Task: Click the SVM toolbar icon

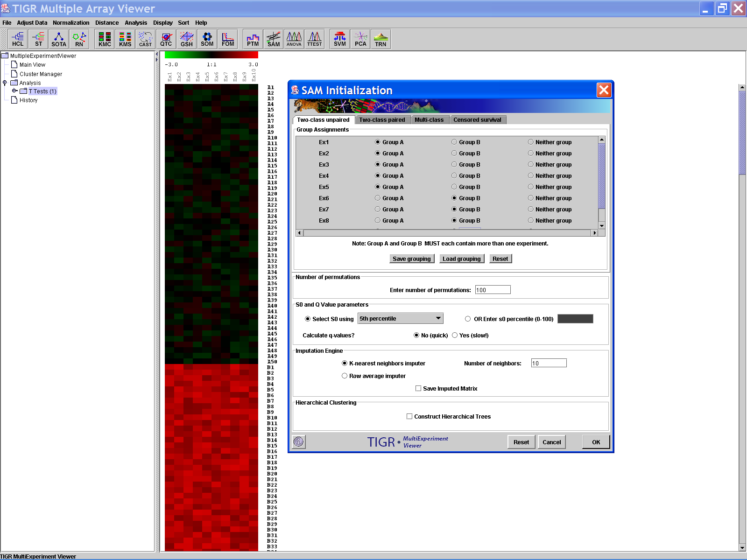Action: pyautogui.click(x=340, y=39)
